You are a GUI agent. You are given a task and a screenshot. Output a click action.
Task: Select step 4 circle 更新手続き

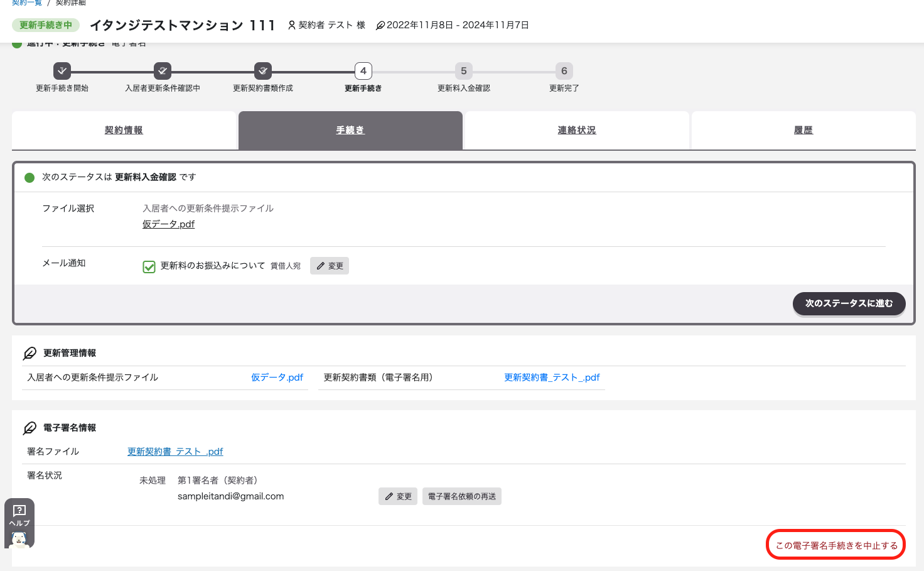tap(363, 71)
